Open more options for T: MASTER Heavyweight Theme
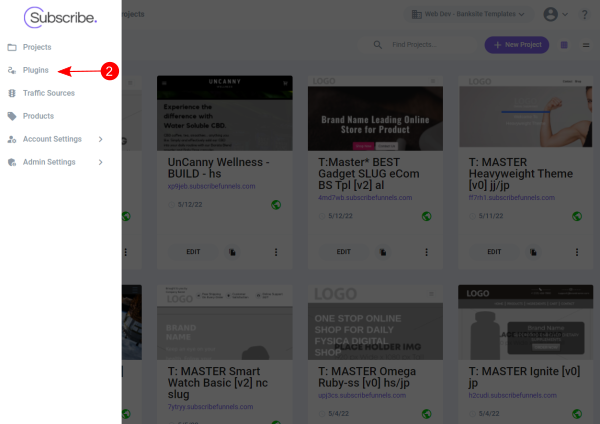The height and width of the screenshot is (424, 600). click(x=577, y=252)
